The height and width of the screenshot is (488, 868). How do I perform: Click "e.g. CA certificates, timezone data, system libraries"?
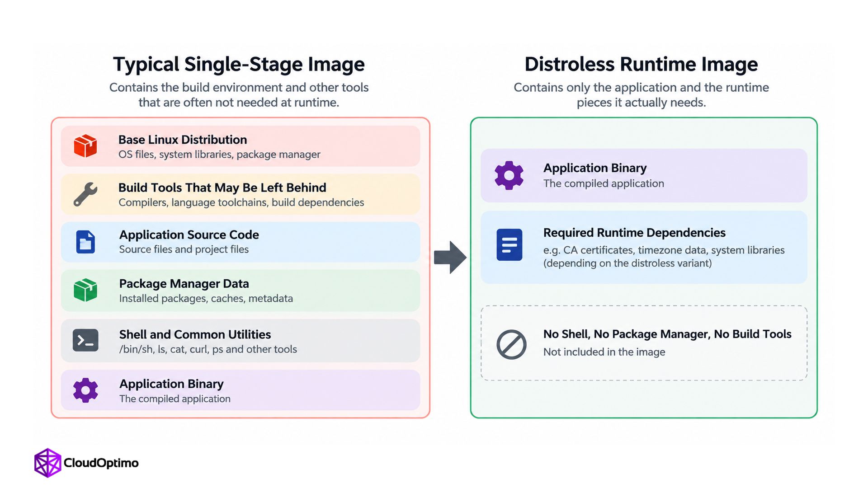[664, 250]
